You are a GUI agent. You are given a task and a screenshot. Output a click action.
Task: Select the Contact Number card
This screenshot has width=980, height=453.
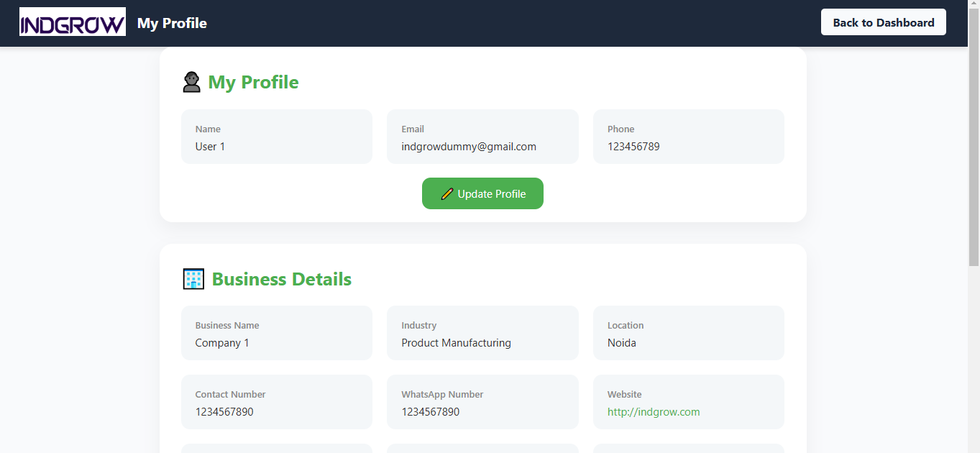pyautogui.click(x=276, y=402)
